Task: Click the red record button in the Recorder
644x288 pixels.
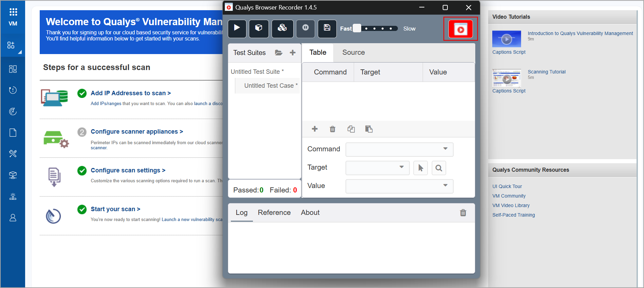Action: (460, 29)
